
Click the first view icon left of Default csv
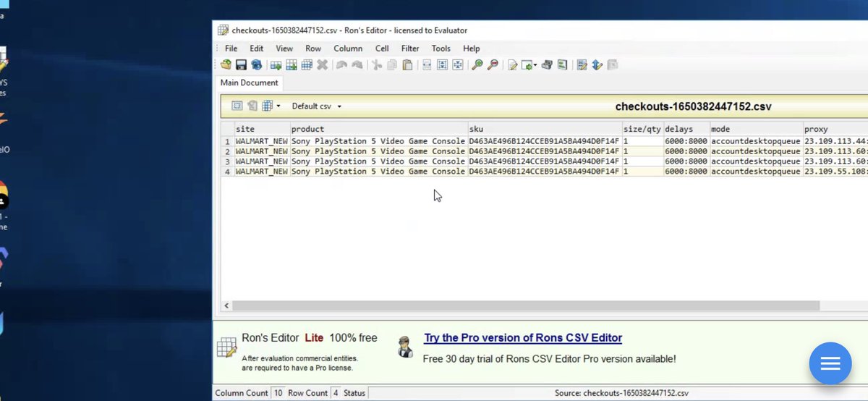(x=237, y=106)
